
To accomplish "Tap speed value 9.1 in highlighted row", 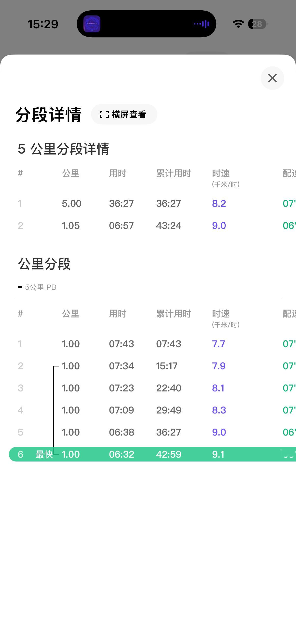I will (x=218, y=454).
